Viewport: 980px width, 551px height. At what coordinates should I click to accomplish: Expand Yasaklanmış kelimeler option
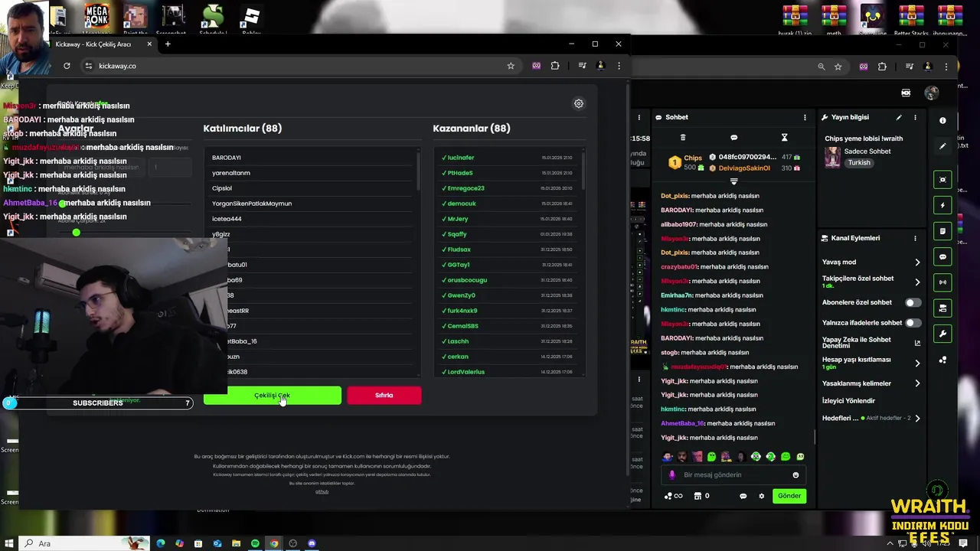point(871,383)
